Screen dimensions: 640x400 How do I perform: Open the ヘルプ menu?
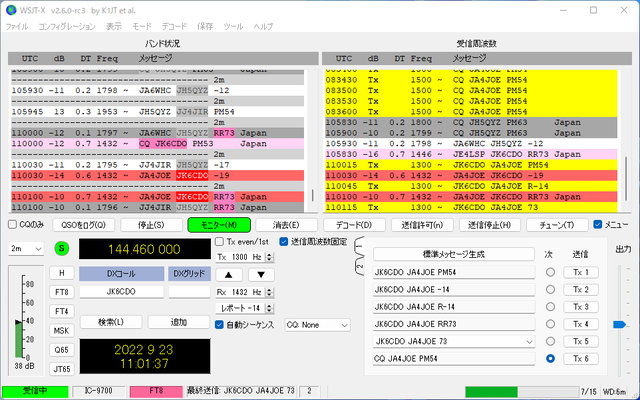263,27
